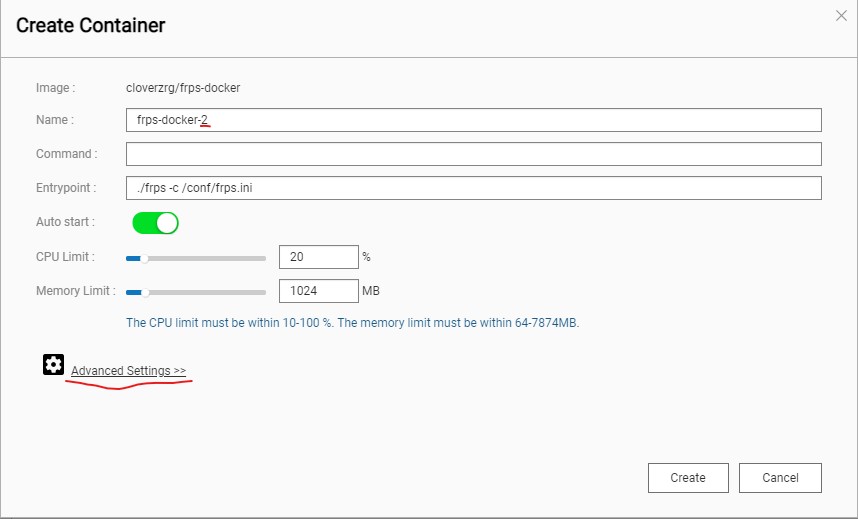Click the Memory Limit label
Screen dimensions: 858x519
(76, 291)
